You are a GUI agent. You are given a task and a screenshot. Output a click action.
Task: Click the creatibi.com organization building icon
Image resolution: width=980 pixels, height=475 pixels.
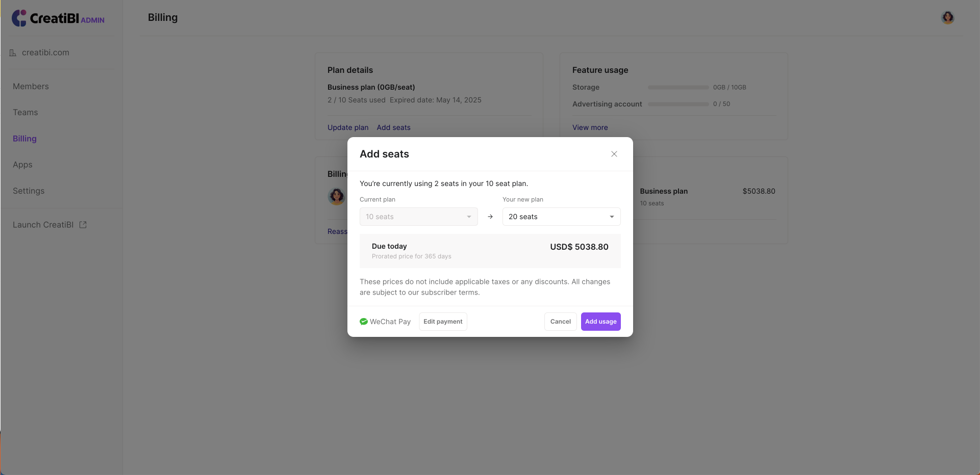tap(13, 52)
